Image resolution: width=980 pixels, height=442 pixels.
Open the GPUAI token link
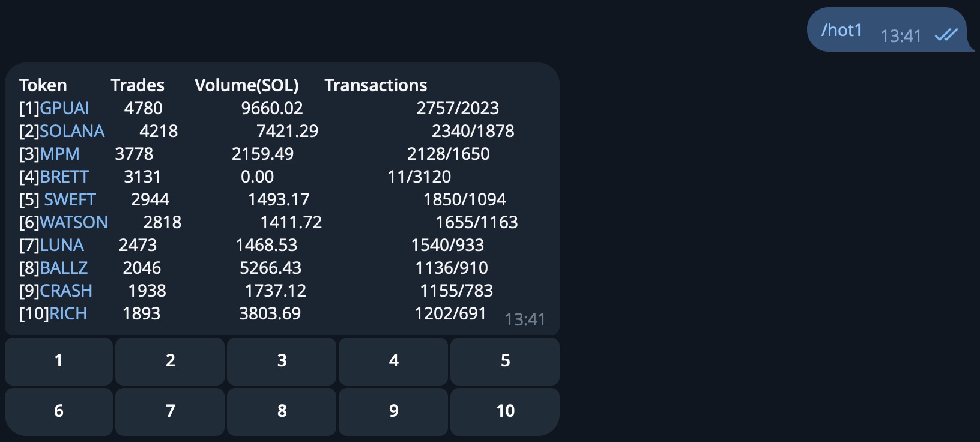coord(64,108)
